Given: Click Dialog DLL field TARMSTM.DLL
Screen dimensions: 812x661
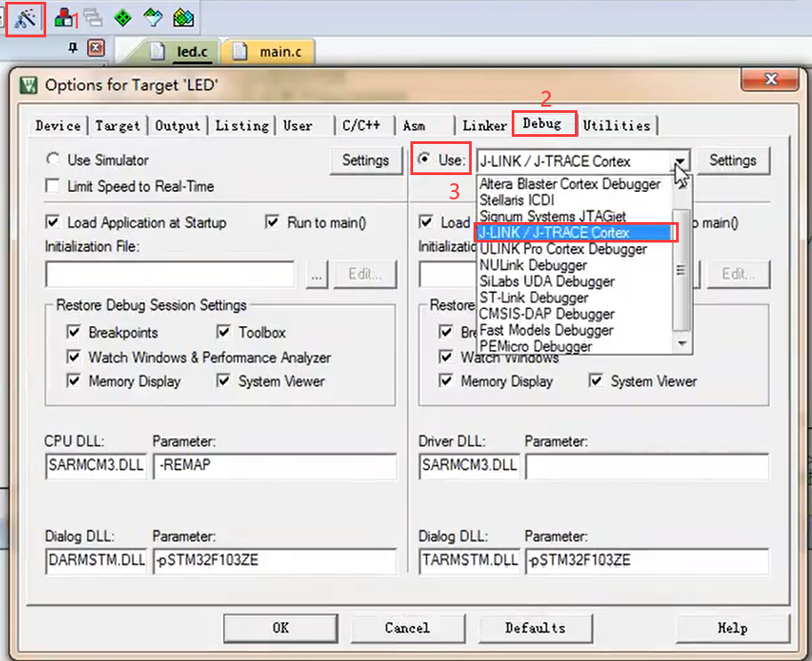Looking at the screenshot, I should 469,561.
